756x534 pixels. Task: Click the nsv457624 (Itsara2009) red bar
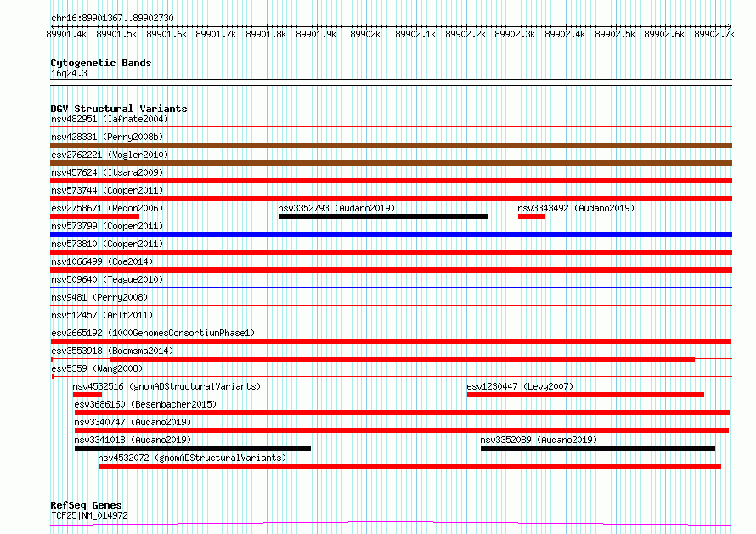click(391, 181)
